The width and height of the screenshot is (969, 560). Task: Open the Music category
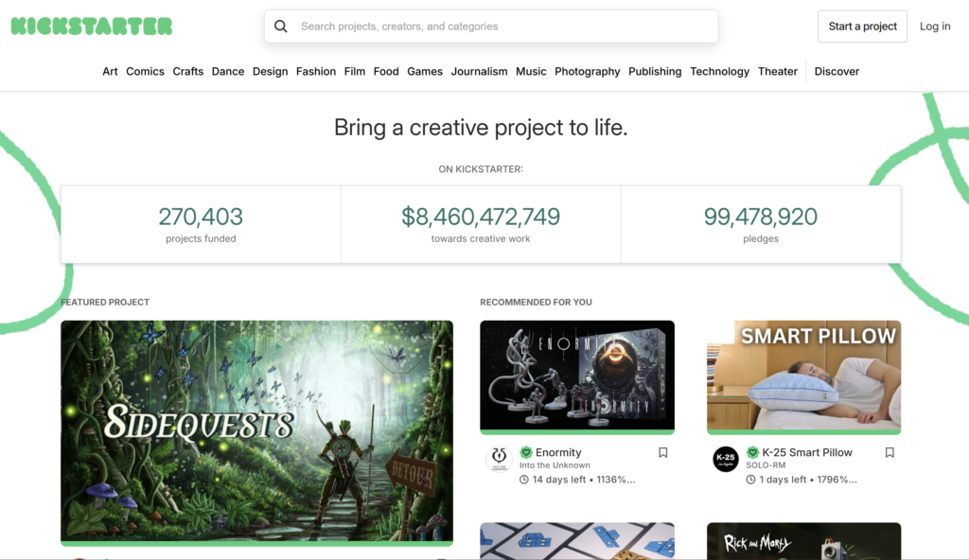(531, 71)
